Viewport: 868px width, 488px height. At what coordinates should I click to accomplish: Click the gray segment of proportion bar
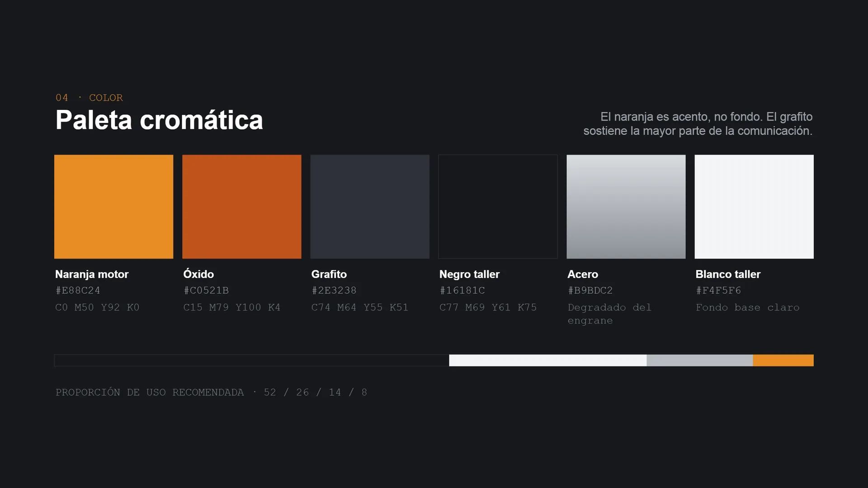click(x=700, y=360)
